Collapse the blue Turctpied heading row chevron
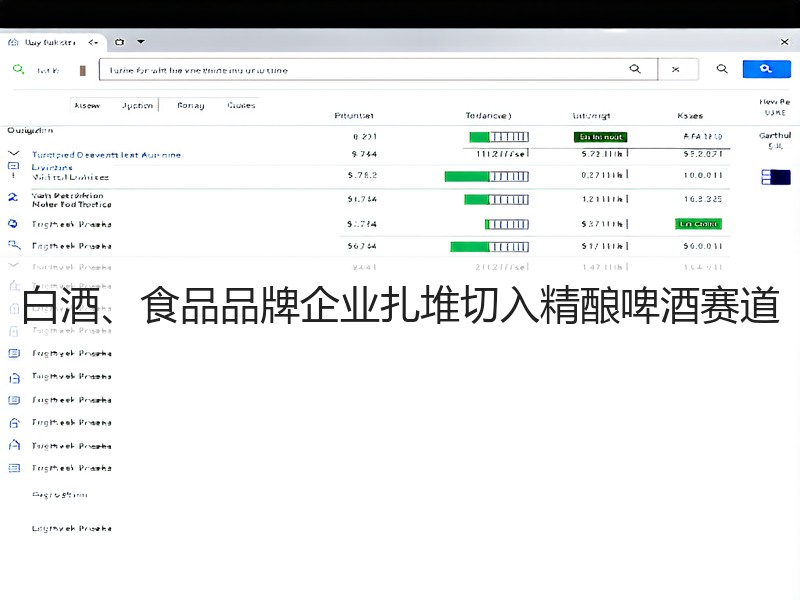The image size is (800, 600). [x=14, y=153]
